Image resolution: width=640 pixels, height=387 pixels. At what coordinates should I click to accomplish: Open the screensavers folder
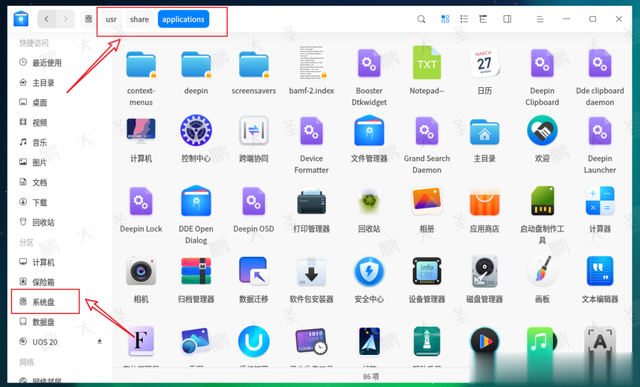click(253, 64)
